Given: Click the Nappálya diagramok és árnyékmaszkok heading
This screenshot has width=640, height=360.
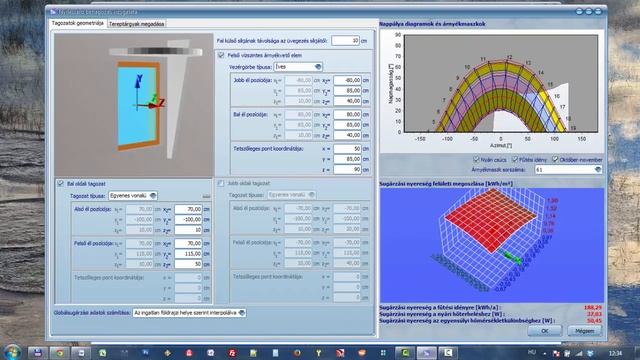Looking at the screenshot, I should point(432,24).
